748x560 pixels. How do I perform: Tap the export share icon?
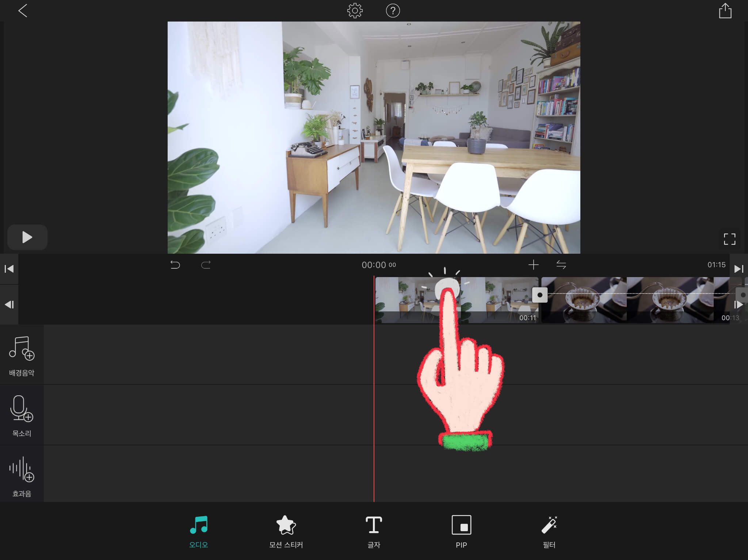pyautogui.click(x=725, y=11)
